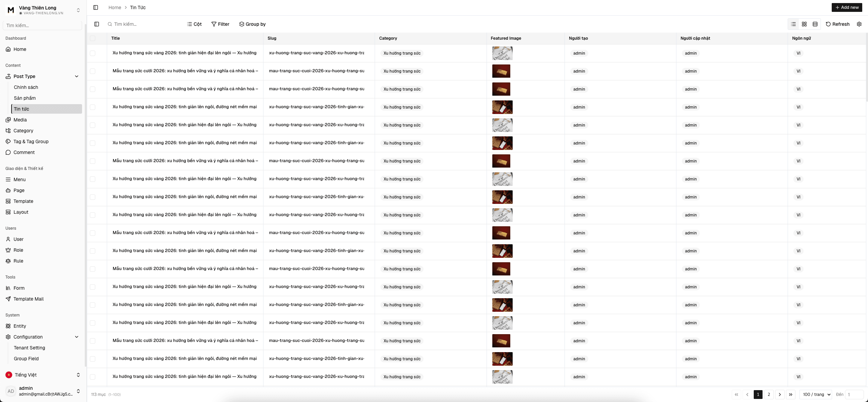Tick checkbox of seventh table row
The height and width of the screenshot is (402, 868).
click(93, 161)
